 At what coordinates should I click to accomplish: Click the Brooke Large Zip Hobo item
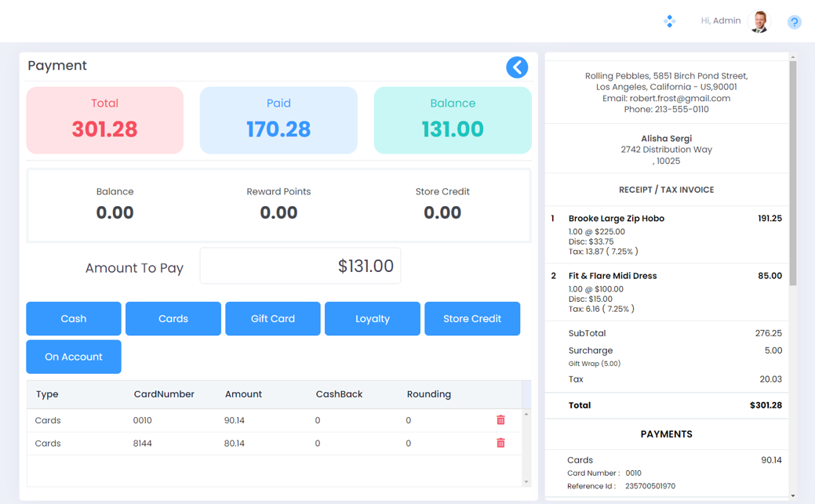616,219
